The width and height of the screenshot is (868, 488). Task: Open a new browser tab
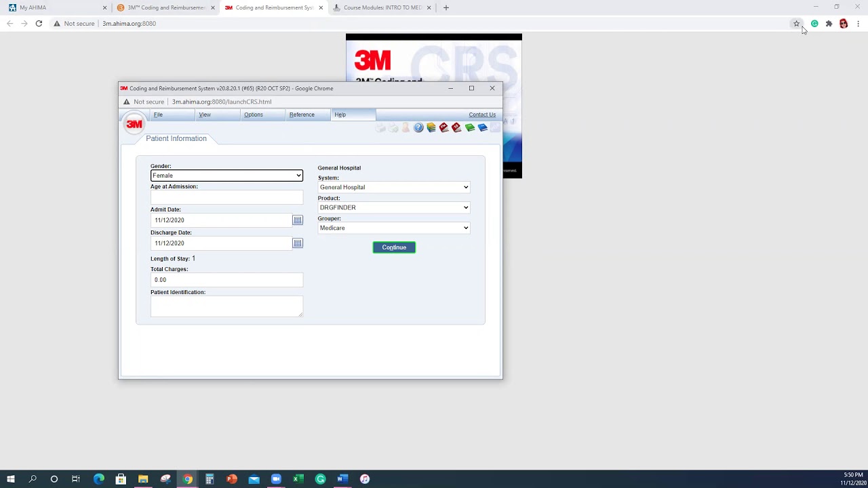pyautogui.click(x=446, y=7)
